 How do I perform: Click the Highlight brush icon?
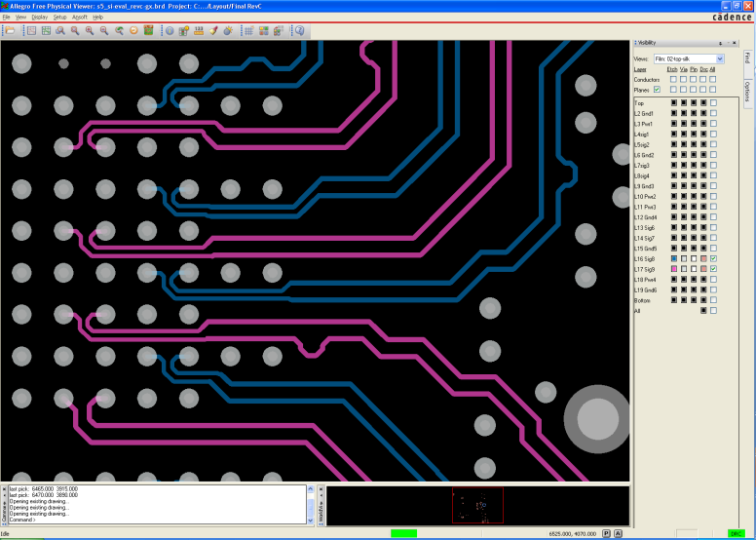pyautogui.click(x=212, y=30)
